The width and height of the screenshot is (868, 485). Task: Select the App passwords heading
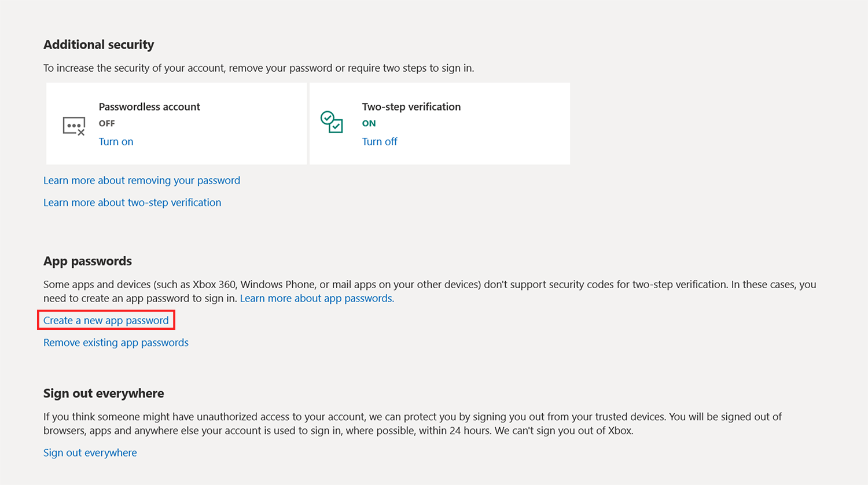[87, 261]
